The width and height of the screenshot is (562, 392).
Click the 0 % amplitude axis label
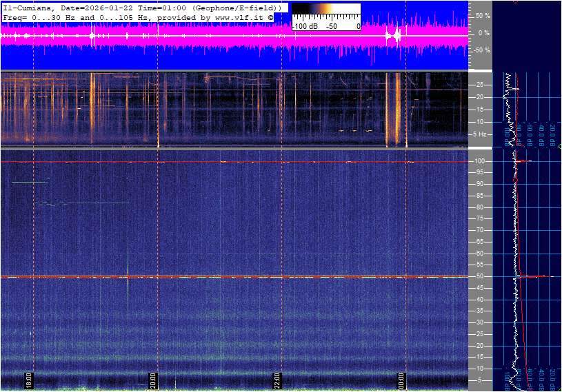coord(483,32)
